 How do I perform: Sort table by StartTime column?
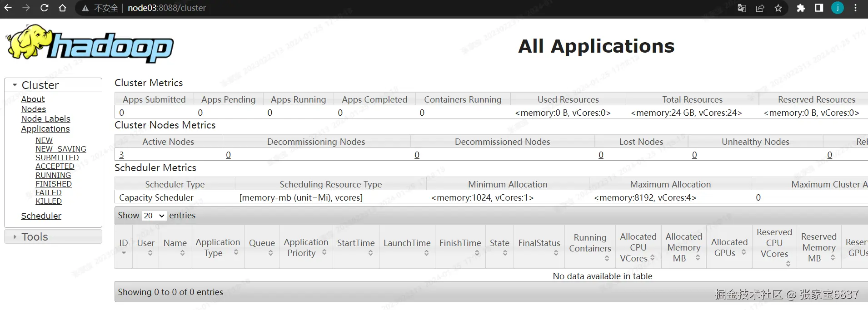pos(356,246)
